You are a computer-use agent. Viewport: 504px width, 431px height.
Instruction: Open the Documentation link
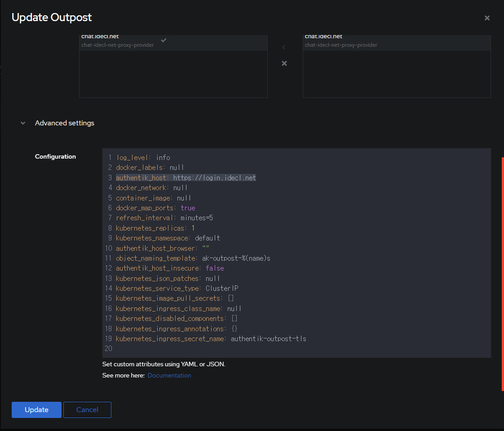tap(169, 375)
